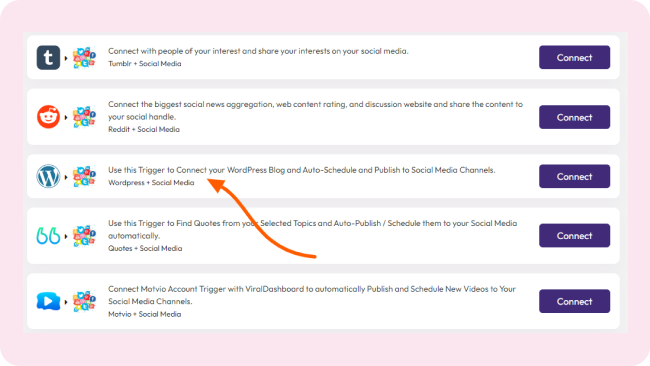Select the 'Quotes + Social Media' label

[145, 248]
